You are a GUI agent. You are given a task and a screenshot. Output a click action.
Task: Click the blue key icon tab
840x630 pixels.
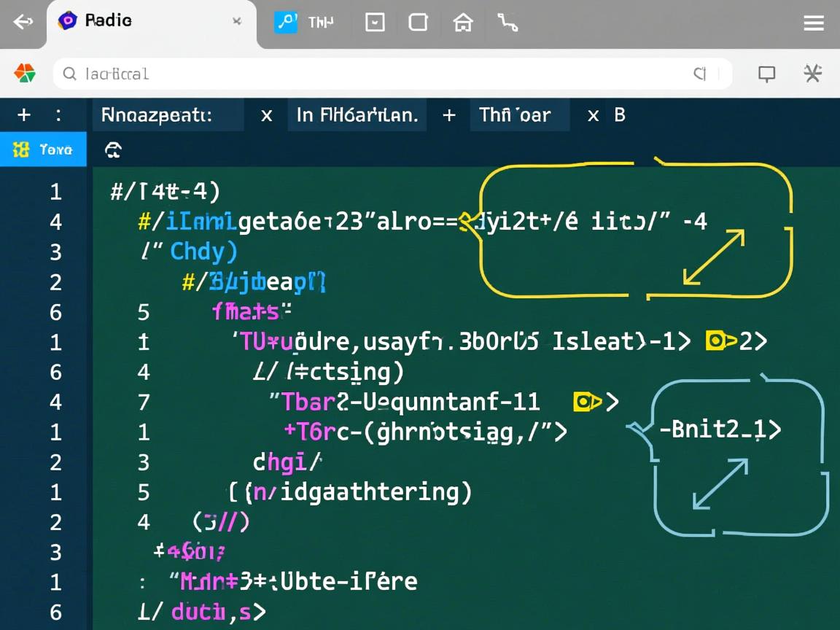(x=286, y=22)
